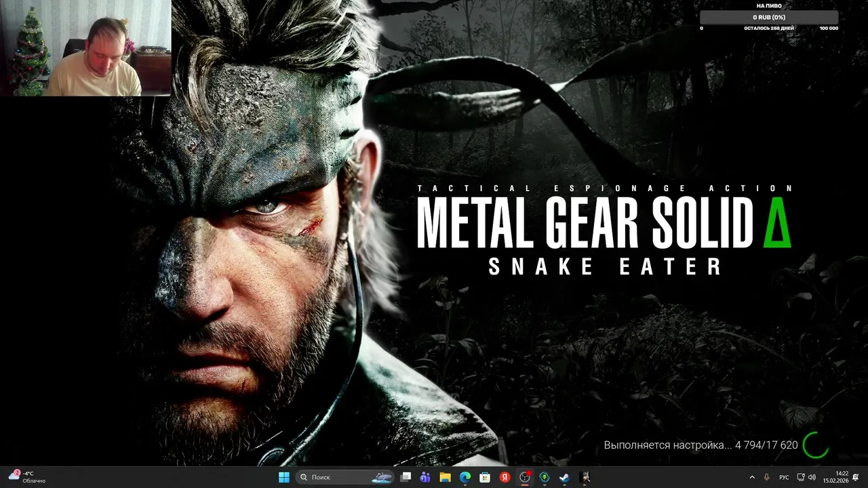Click the microphone tray icon

pyautogui.click(x=767, y=477)
